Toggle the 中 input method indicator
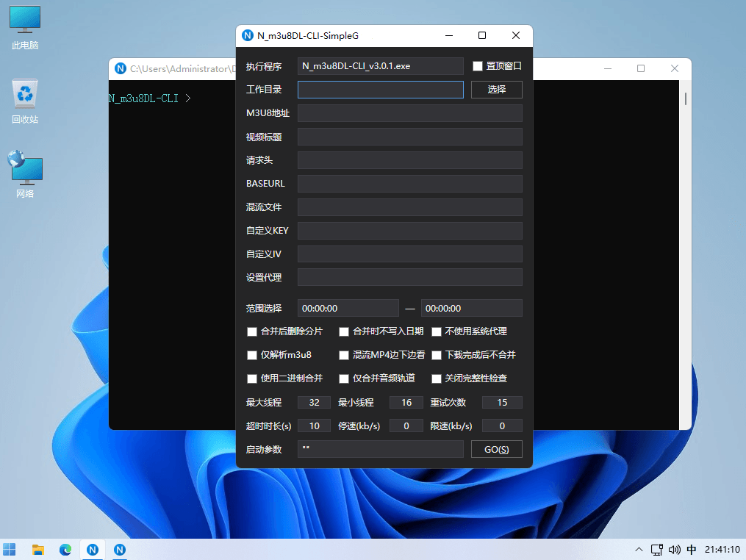The width and height of the screenshot is (746, 560). pyautogui.click(x=692, y=550)
